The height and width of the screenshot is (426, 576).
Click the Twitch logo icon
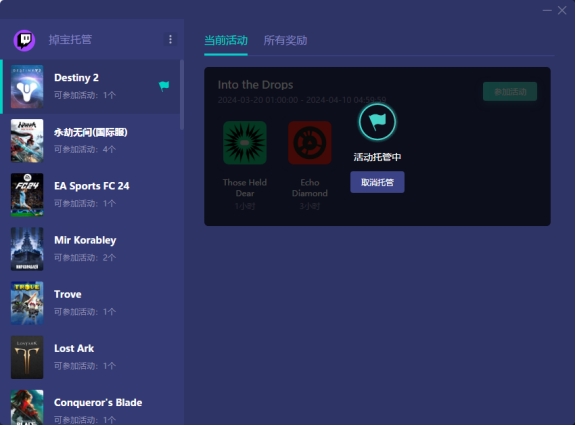click(24, 40)
